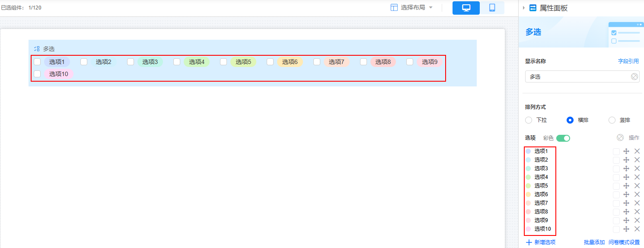The height and width of the screenshot is (248, 644).
Task: Check the 选项1 checkbox on canvas
Action: tap(37, 62)
